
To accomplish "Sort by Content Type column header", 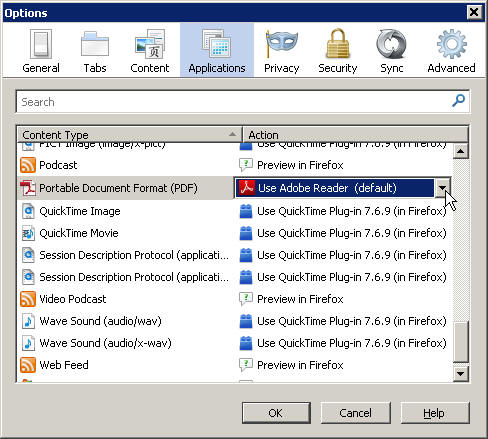I will 129,135.
